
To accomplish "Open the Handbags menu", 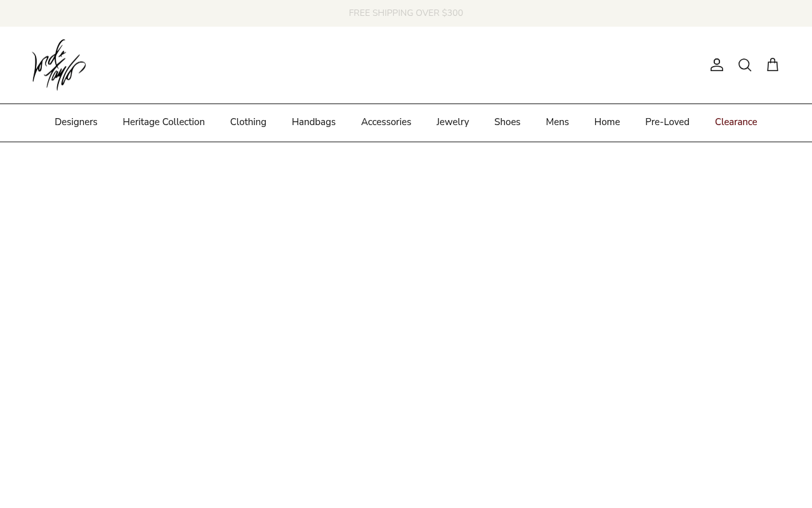I will (x=313, y=122).
